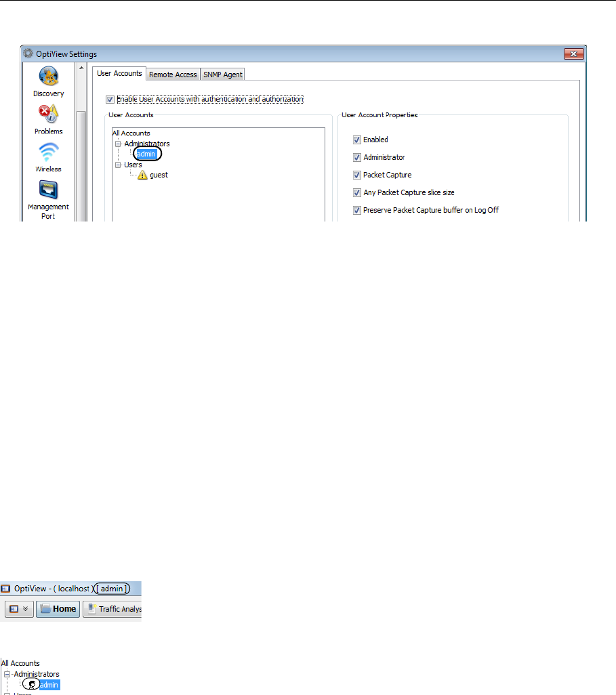Click the user icon beside admin in lower tree

click(32, 685)
